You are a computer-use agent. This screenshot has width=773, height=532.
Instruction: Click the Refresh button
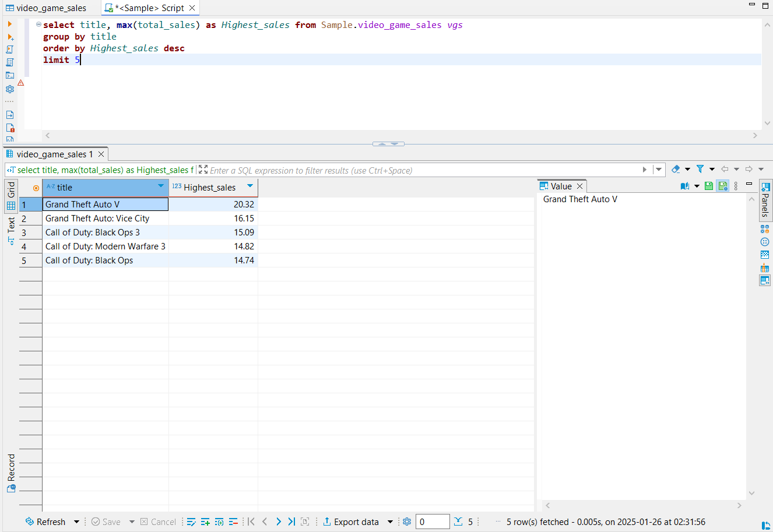(45, 522)
